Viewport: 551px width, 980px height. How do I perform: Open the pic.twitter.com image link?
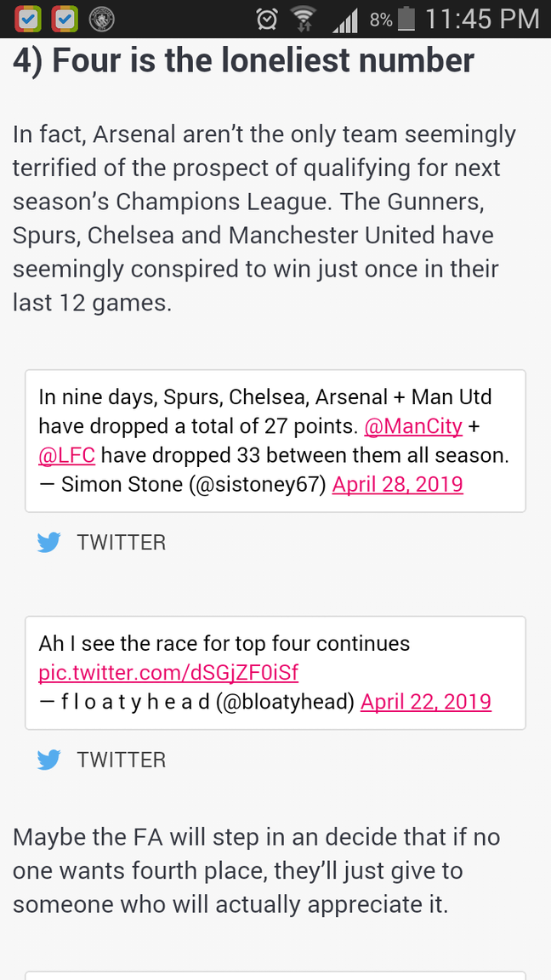coord(168,672)
